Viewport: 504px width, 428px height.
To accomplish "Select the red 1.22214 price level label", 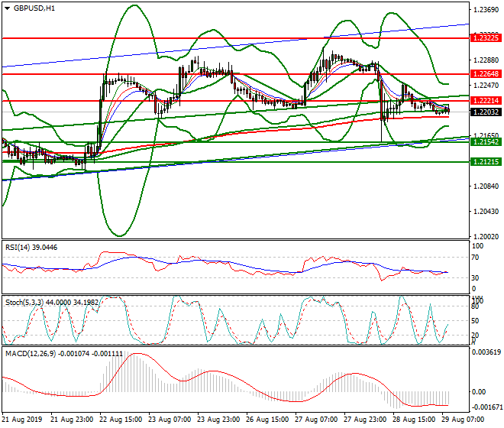I will point(486,101).
